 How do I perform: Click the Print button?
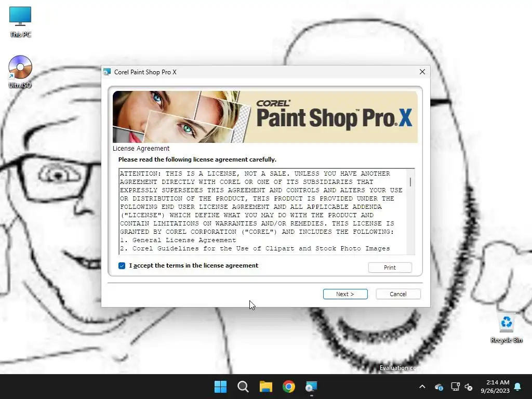tap(390, 268)
